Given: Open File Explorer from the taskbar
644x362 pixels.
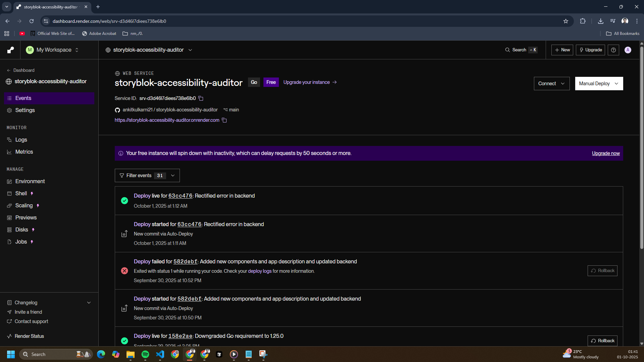Looking at the screenshot, I should [131, 354].
